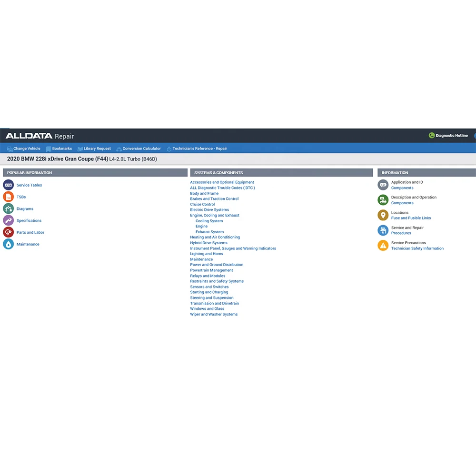Open Brakes and Traction Control

[x=214, y=198]
